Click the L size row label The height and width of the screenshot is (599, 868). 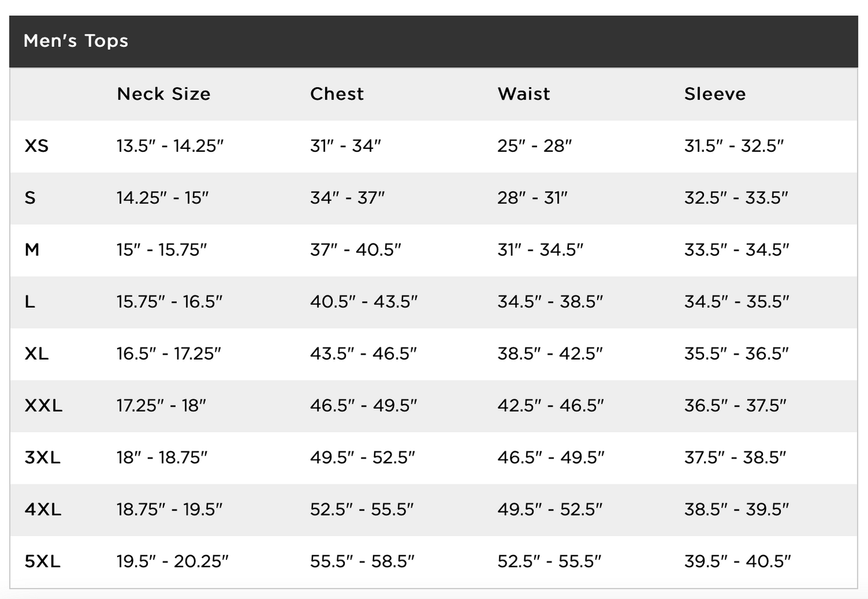pos(30,301)
